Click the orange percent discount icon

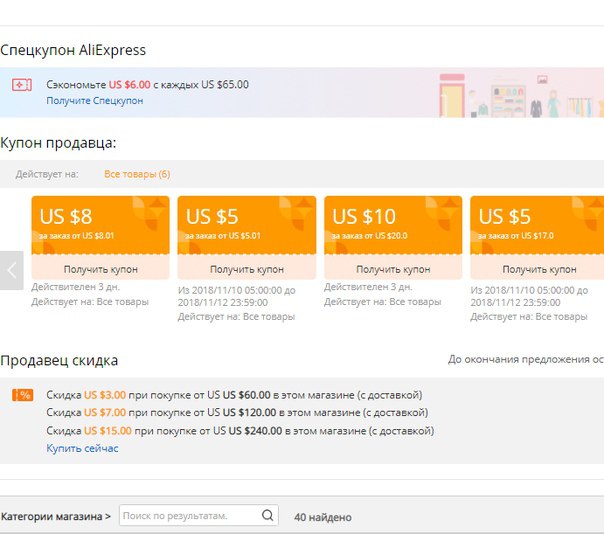pyautogui.click(x=22, y=395)
